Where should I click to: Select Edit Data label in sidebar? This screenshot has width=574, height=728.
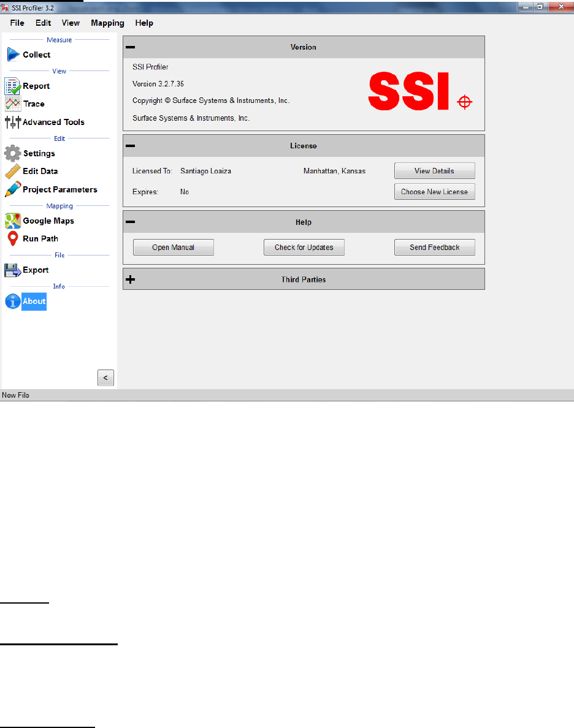coord(40,172)
